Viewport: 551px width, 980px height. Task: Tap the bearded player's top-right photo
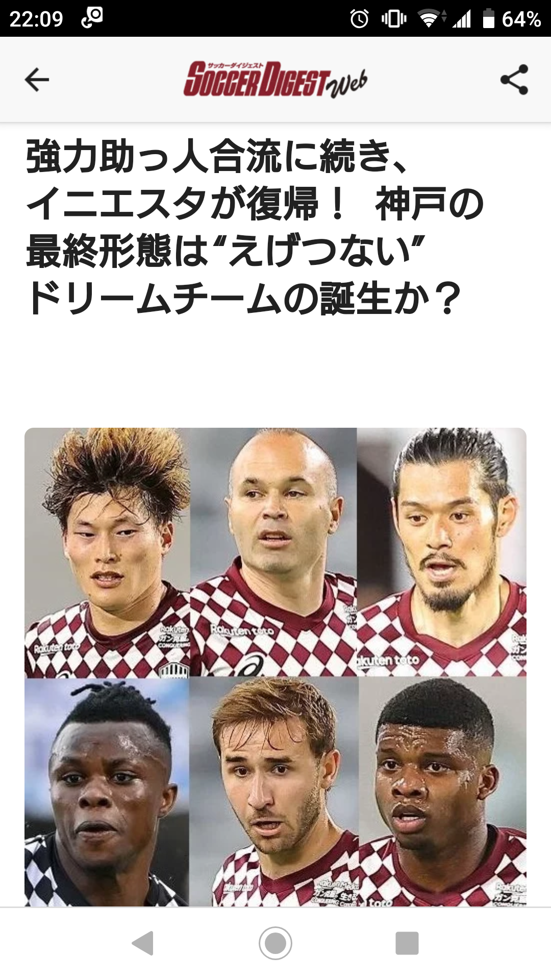[x=442, y=552]
